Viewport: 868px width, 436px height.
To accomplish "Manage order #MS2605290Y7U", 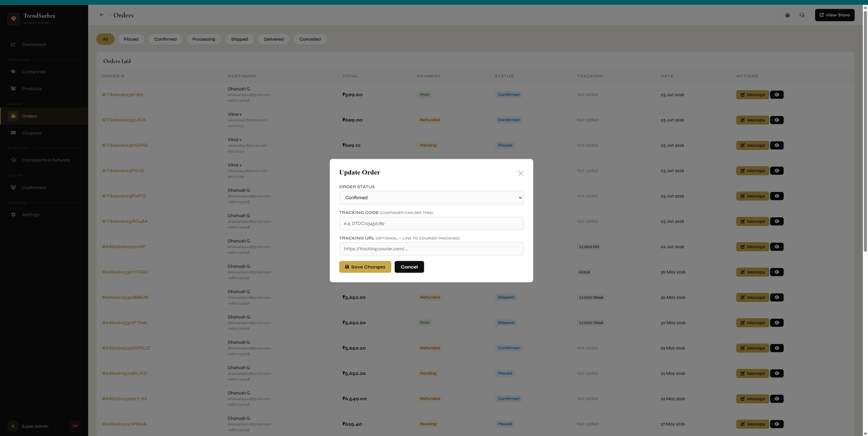I will 752,399.
